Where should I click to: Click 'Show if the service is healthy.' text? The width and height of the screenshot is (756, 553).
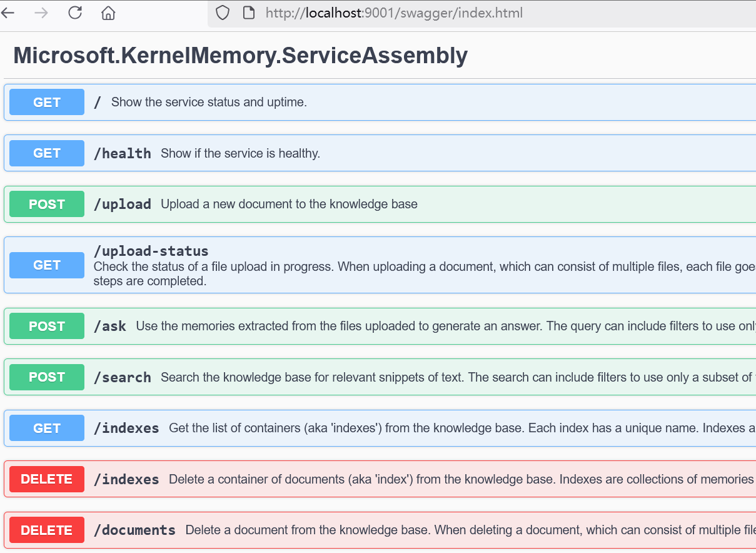(x=240, y=153)
